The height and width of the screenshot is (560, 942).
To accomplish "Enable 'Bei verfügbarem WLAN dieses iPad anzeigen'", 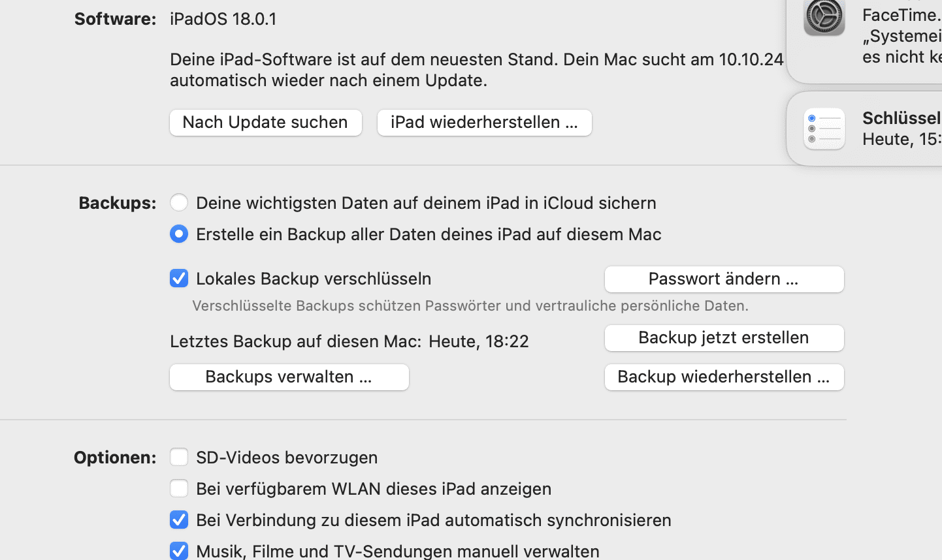I will click(x=179, y=488).
